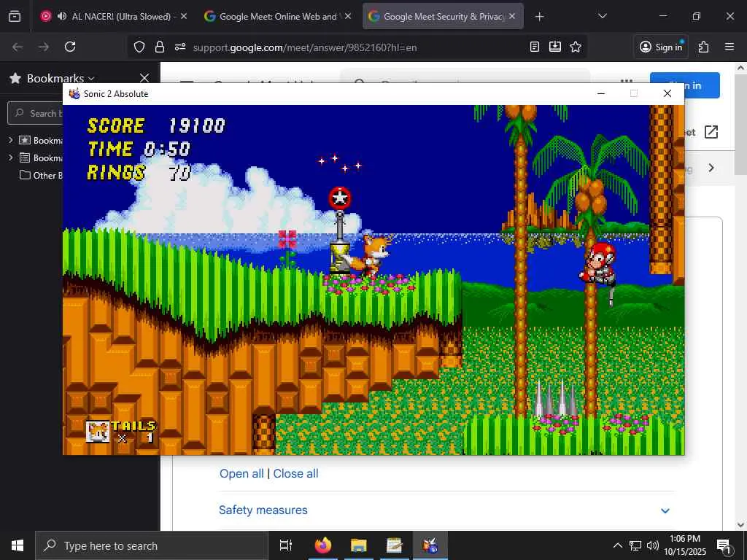Expand the Bookmarks menu folder

10,157
